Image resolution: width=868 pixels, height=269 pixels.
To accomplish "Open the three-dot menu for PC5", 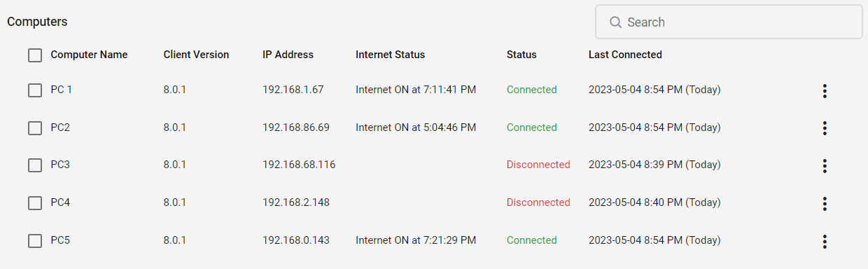I will 825,242.
